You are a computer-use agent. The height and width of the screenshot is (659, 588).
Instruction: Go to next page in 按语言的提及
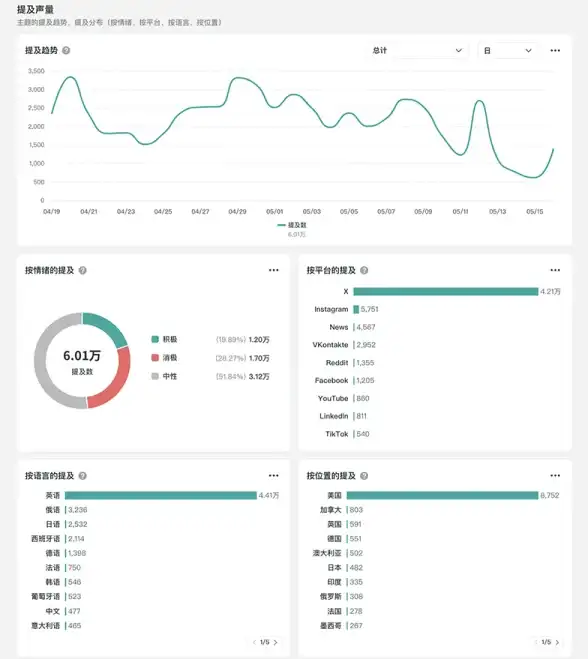[x=276, y=642]
